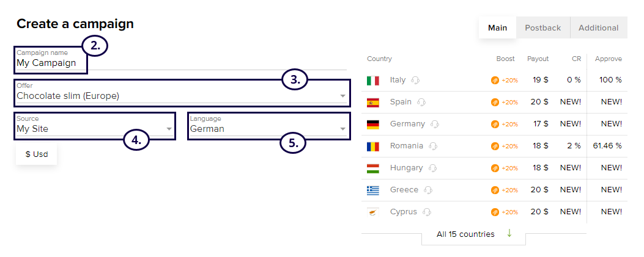Click the headset icon beside Spain
The width and height of the screenshot is (644, 257).
421,102
